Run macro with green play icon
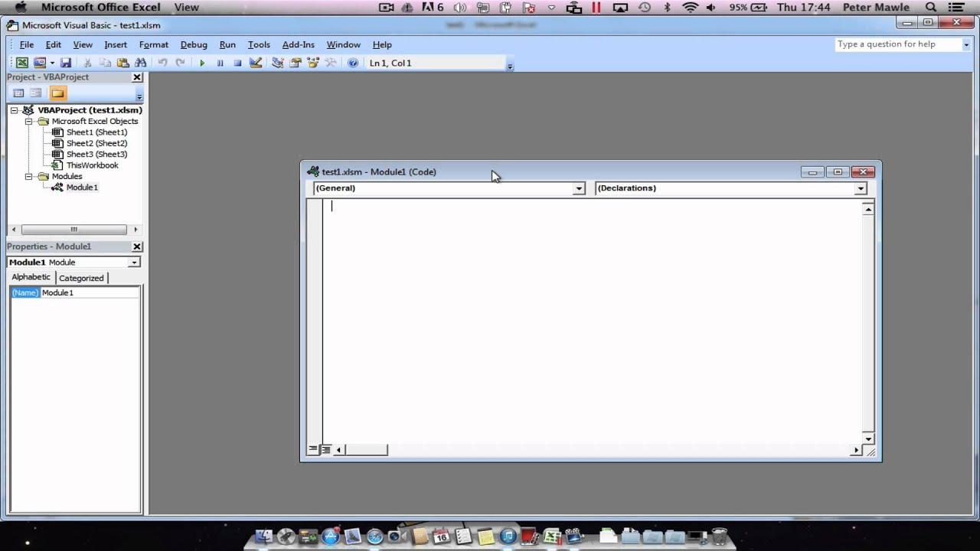Image resolution: width=980 pixels, height=551 pixels. pos(202,63)
